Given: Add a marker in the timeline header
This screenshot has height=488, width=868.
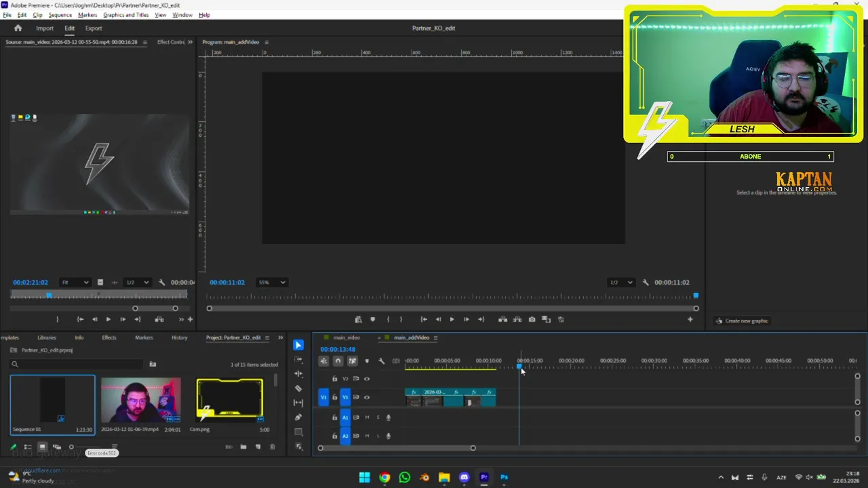Looking at the screenshot, I should [367, 361].
